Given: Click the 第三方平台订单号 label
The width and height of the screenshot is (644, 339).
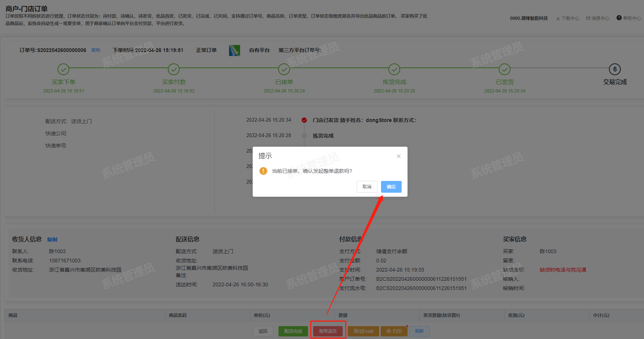Looking at the screenshot, I should (x=300, y=50).
